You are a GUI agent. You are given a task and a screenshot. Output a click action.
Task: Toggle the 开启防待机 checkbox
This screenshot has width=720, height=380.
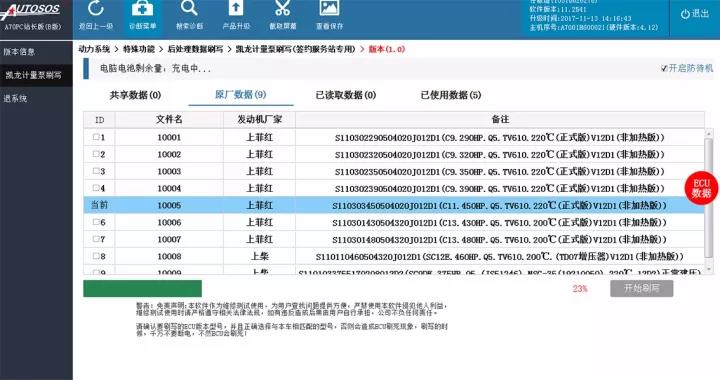point(664,68)
